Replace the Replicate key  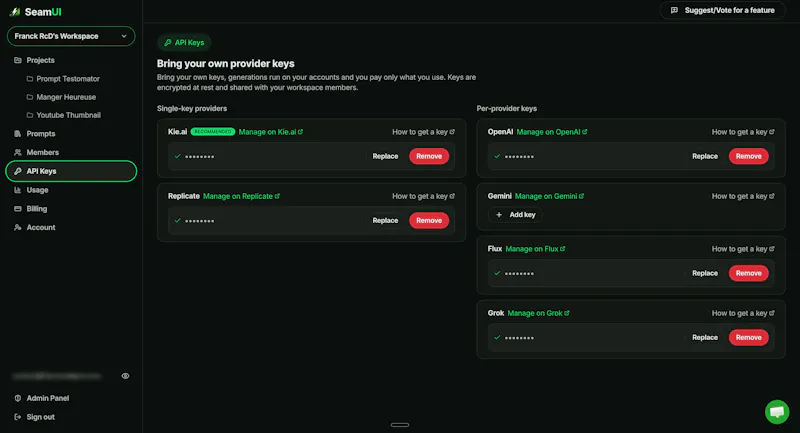[x=385, y=221]
